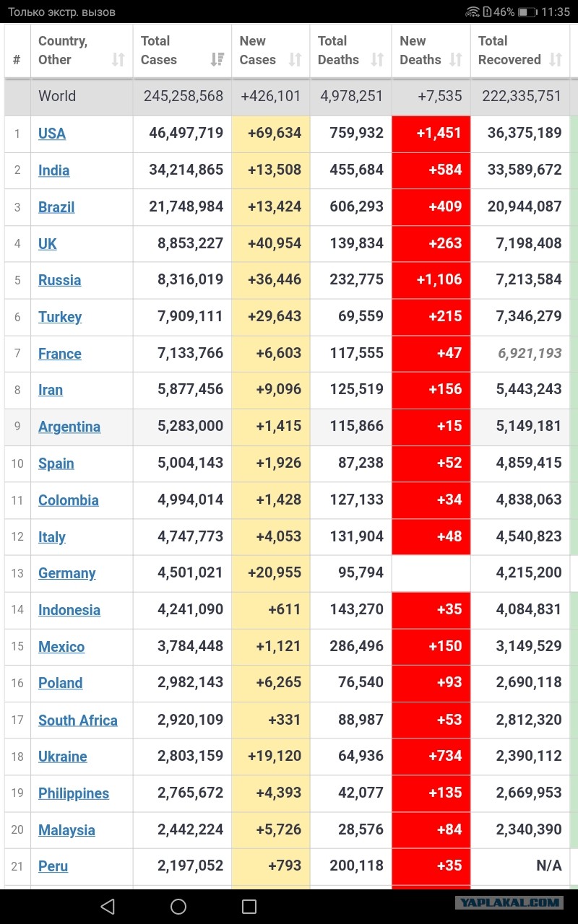
Task: Sort table by New Deaths icon
Action: pos(455,60)
